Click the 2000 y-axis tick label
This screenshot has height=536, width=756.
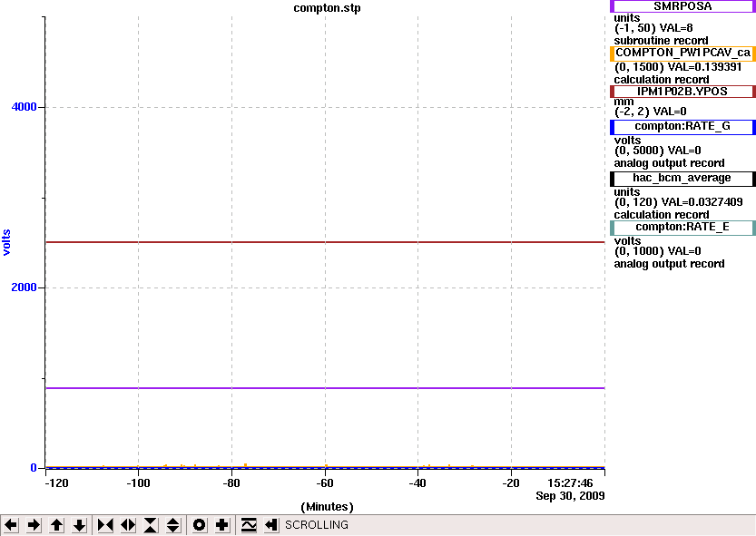point(25,287)
